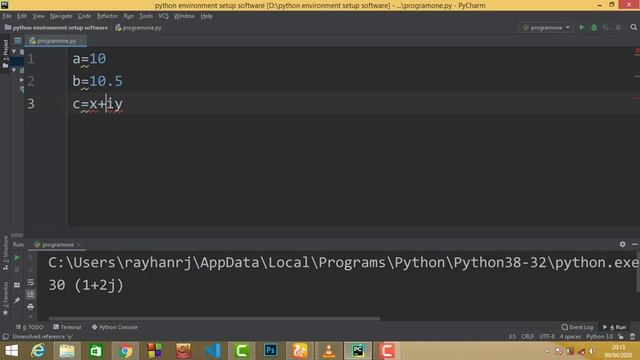Click restore layout icon in Run panel
This screenshot has height=360, width=640.
17,285
